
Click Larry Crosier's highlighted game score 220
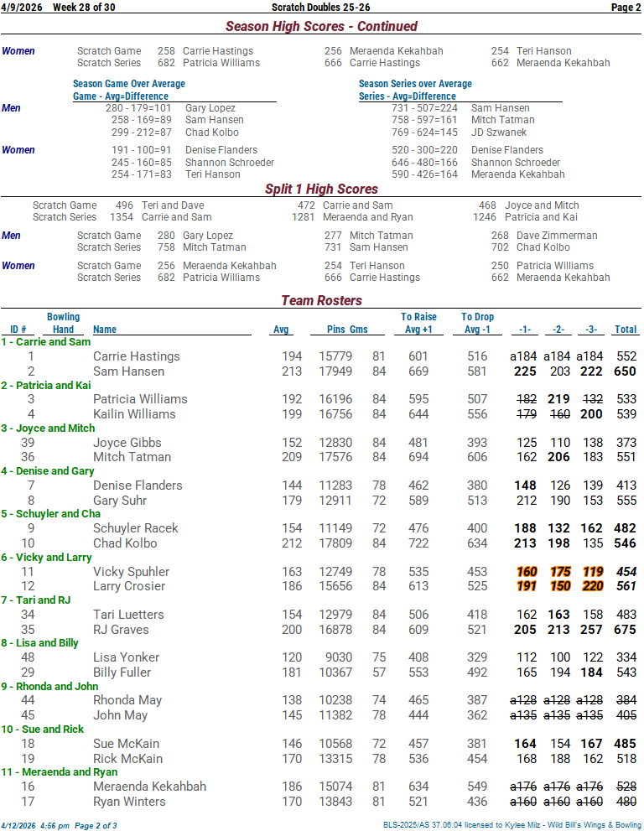coord(593,586)
